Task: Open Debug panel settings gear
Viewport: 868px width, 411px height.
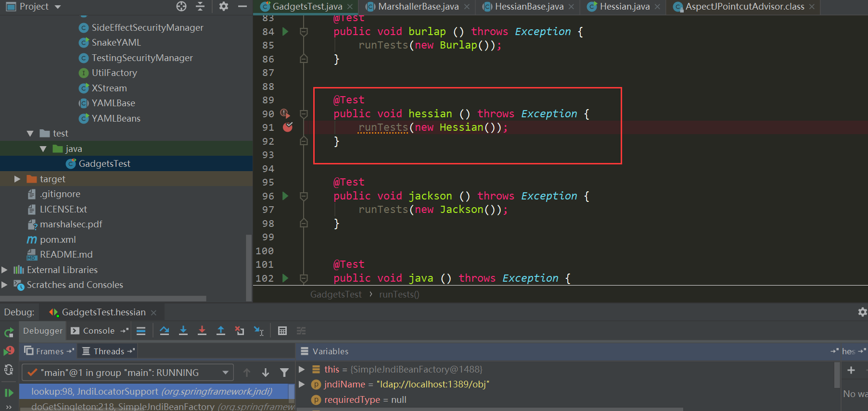Action: point(862,312)
